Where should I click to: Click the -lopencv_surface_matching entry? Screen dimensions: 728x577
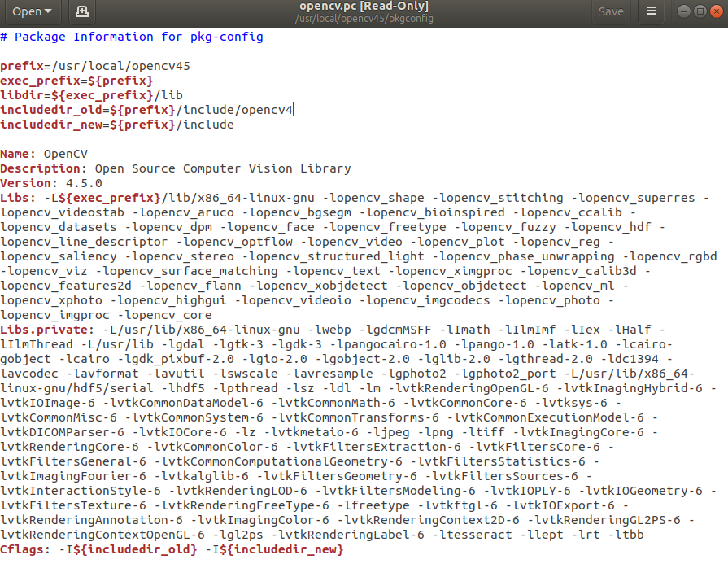(x=186, y=271)
